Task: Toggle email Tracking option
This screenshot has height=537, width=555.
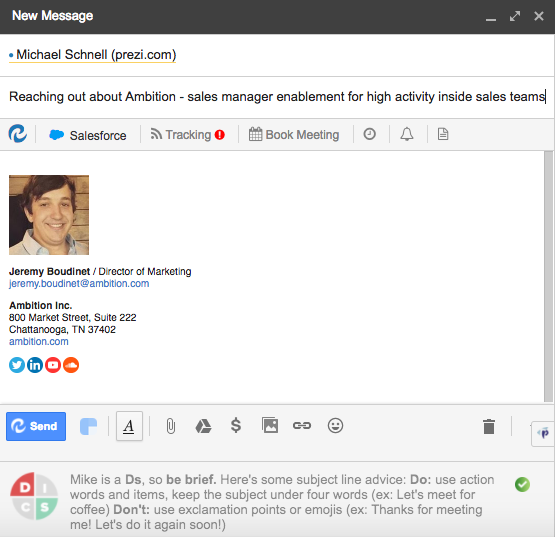Action: (x=181, y=135)
